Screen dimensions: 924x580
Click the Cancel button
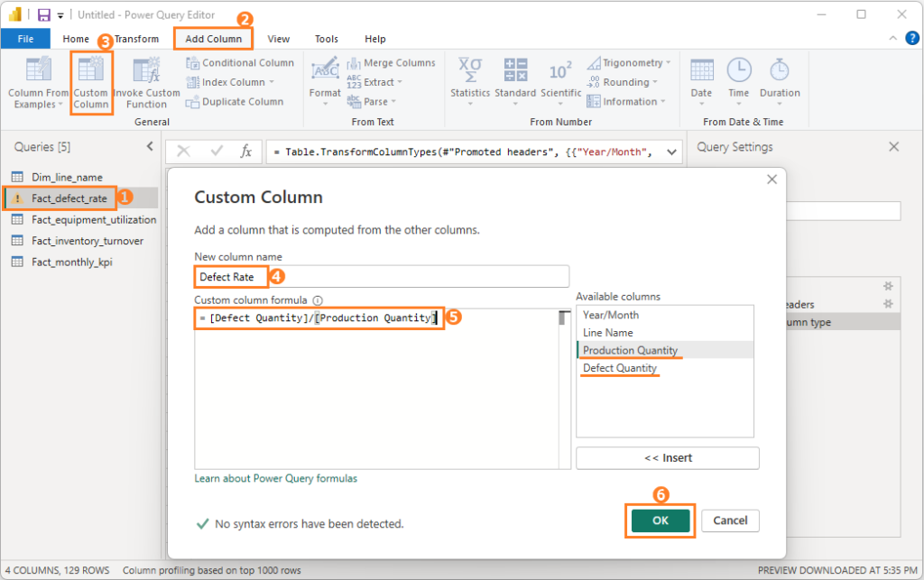(x=730, y=520)
